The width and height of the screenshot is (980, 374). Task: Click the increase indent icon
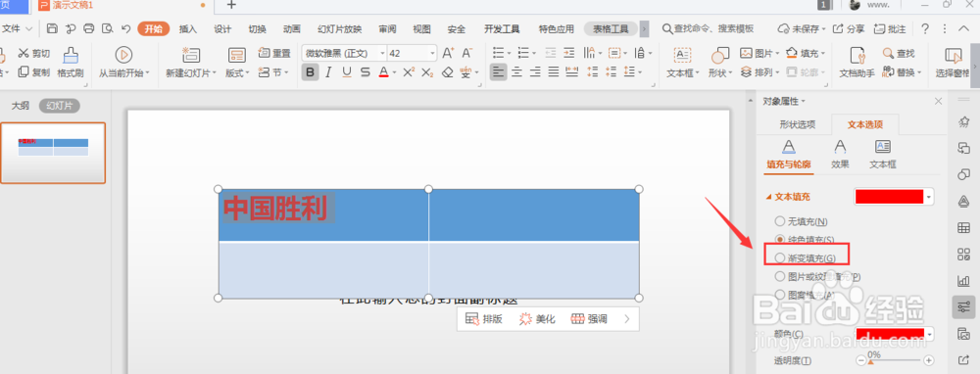[x=568, y=53]
